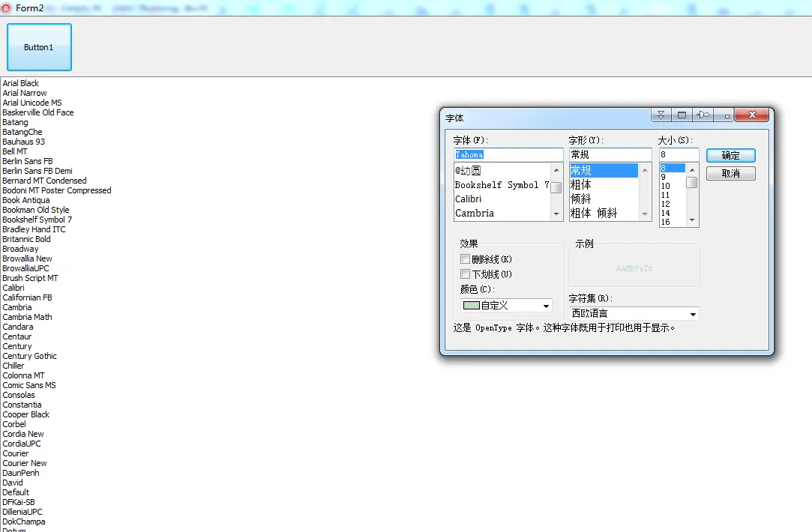Select Cooper Black in Form2 list
This screenshot has width=812, height=532.
[26, 414]
